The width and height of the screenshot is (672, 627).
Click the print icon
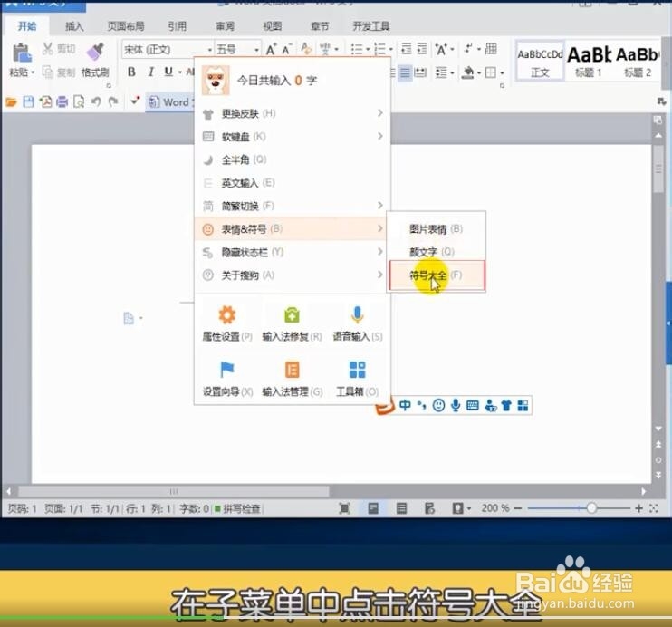[62, 102]
